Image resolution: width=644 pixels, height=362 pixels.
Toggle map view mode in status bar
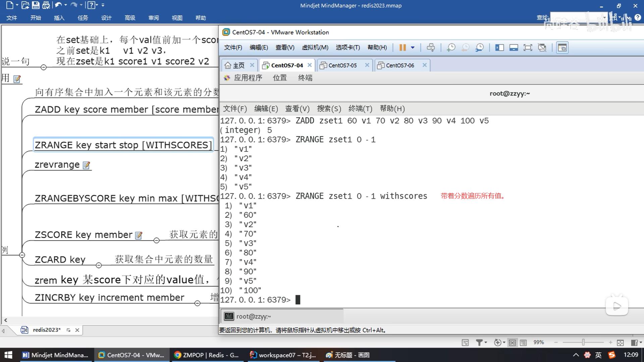click(x=512, y=343)
